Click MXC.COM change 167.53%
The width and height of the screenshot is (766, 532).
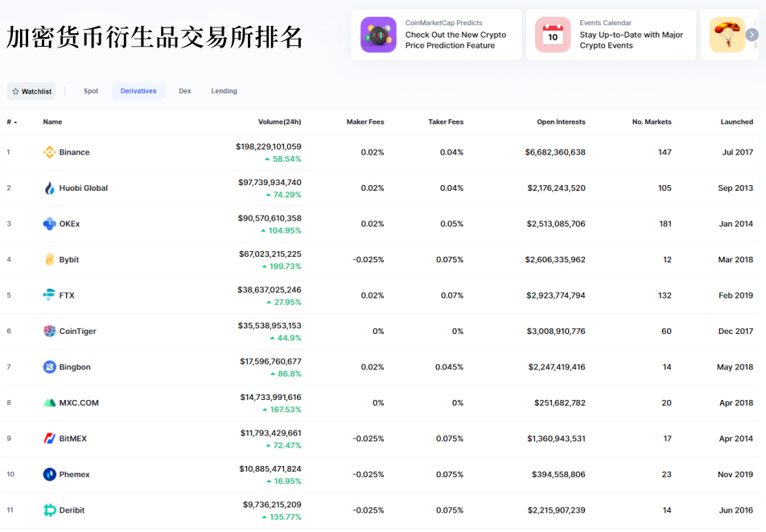(x=282, y=410)
